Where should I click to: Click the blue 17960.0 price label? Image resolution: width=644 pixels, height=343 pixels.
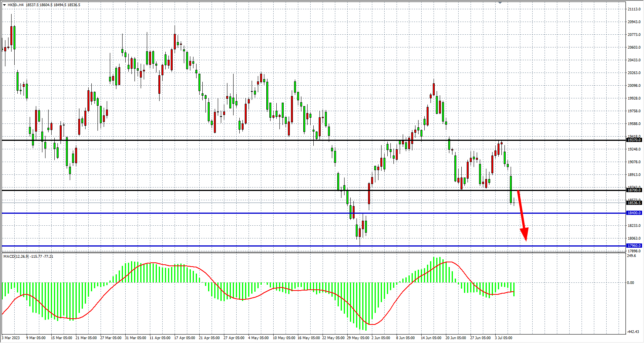click(634, 246)
